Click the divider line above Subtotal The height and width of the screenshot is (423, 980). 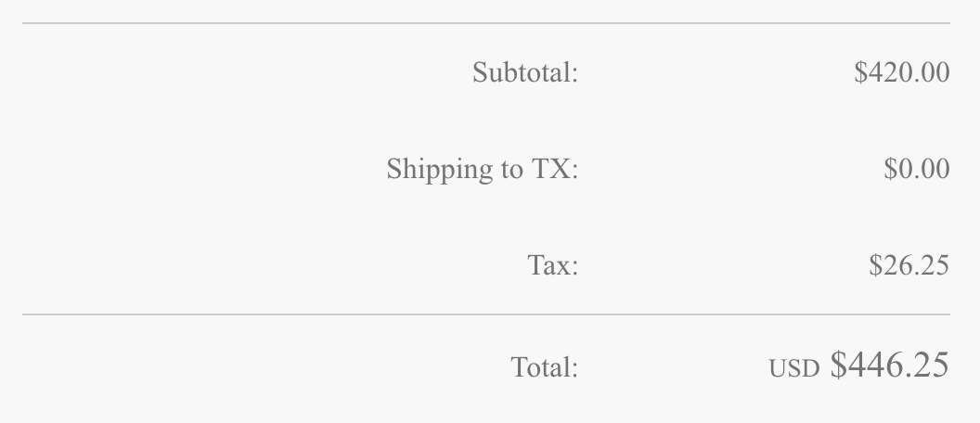[486, 23]
